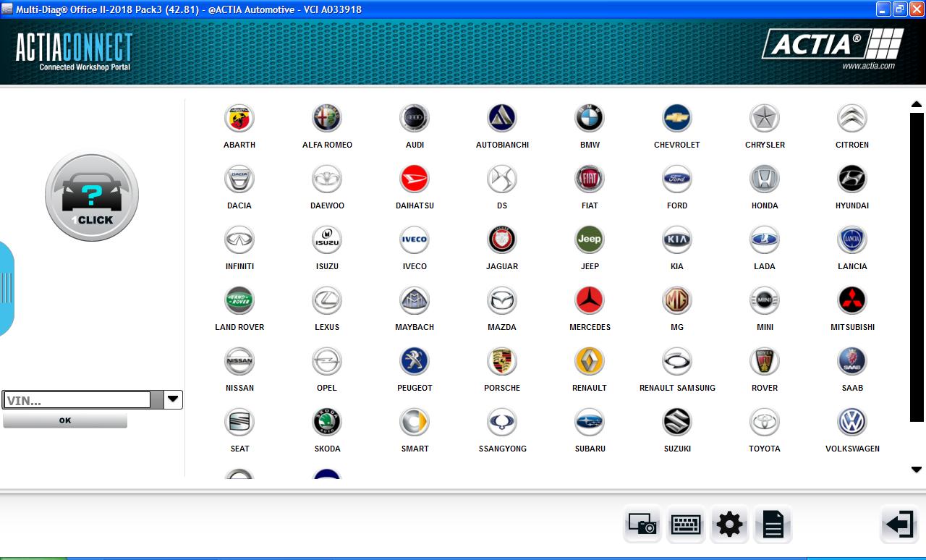Select the Chevrolet bowtie logo

677,118
